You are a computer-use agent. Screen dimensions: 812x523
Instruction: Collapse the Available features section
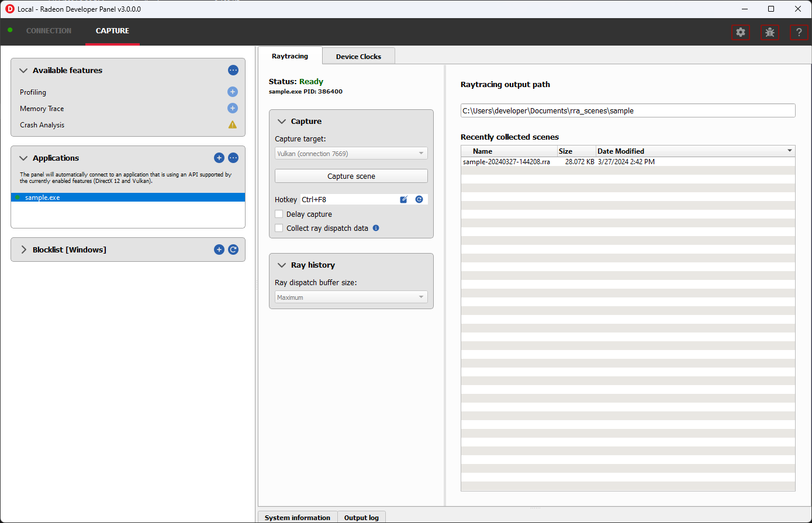point(24,71)
